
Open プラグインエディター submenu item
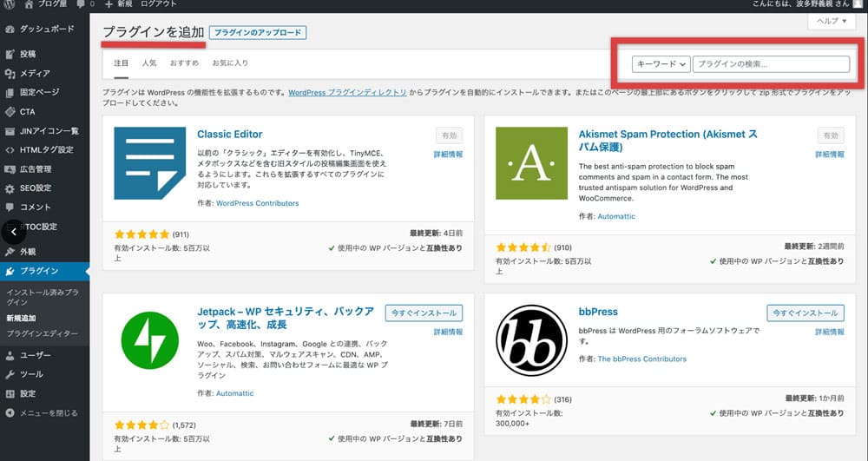tap(42, 333)
